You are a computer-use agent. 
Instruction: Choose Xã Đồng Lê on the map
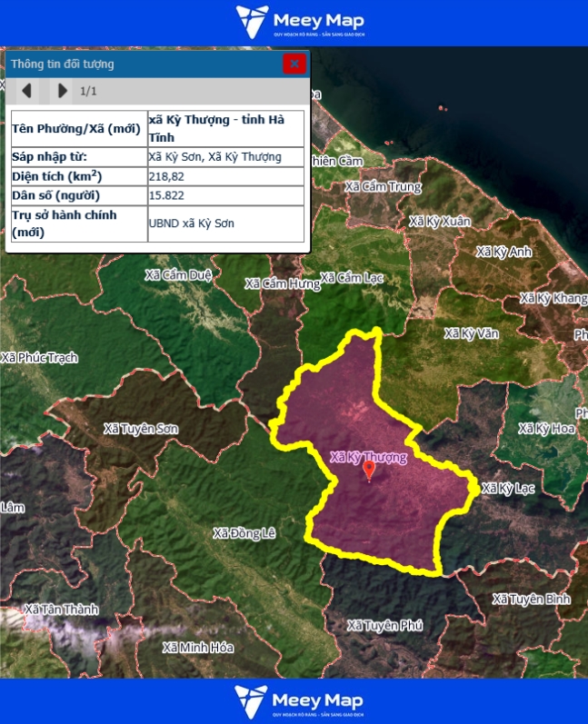click(x=244, y=532)
